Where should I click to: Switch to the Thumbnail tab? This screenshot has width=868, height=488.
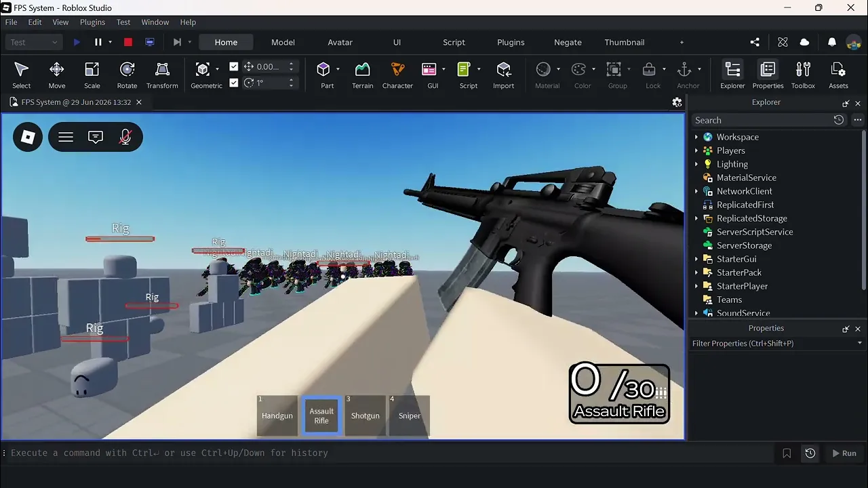point(625,42)
